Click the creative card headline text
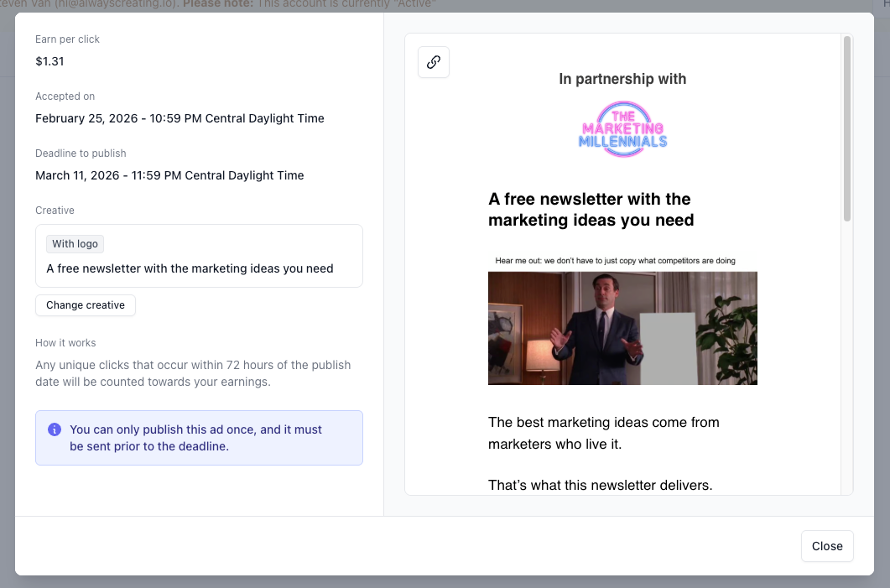Image resolution: width=890 pixels, height=588 pixels. pyautogui.click(x=190, y=269)
